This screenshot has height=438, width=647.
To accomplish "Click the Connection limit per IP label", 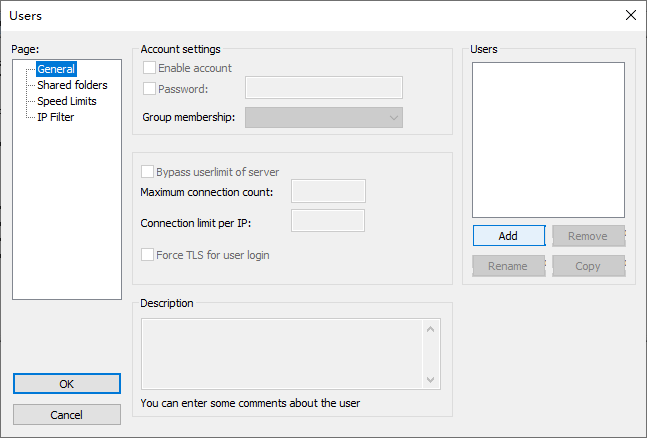I will 196,223.
